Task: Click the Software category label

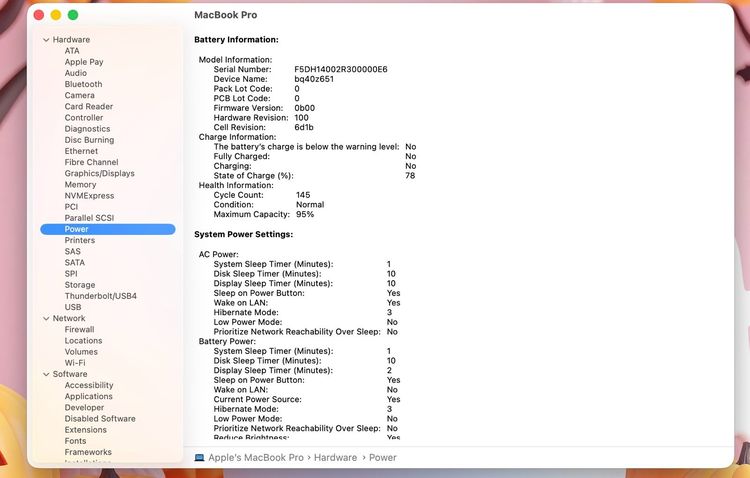Action: click(70, 374)
